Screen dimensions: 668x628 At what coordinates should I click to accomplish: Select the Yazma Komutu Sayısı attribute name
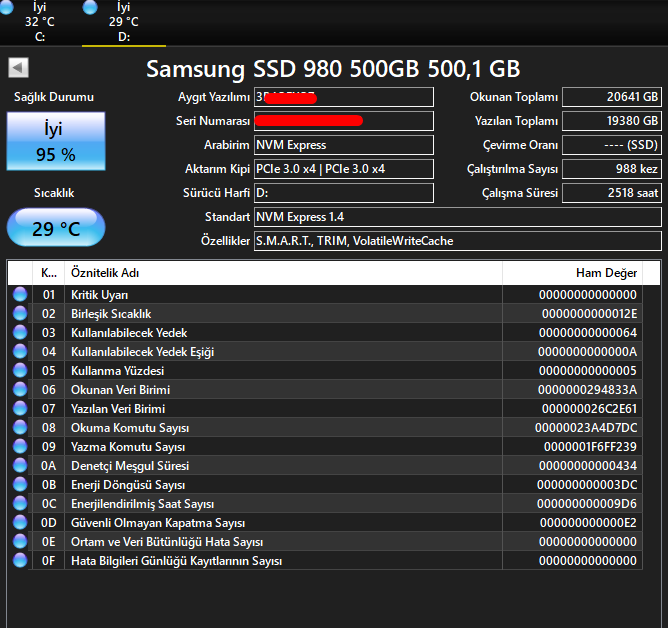tap(128, 447)
